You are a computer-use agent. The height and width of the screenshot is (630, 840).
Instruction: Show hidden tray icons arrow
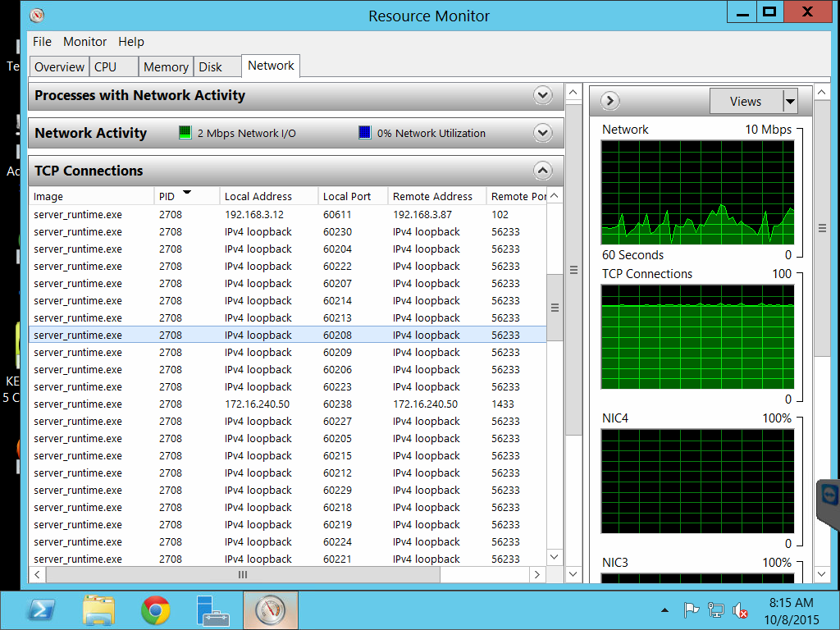(x=664, y=610)
